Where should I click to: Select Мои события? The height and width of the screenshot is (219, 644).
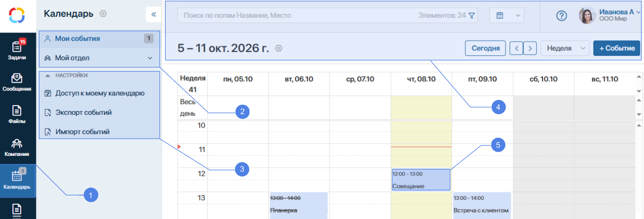click(x=99, y=38)
